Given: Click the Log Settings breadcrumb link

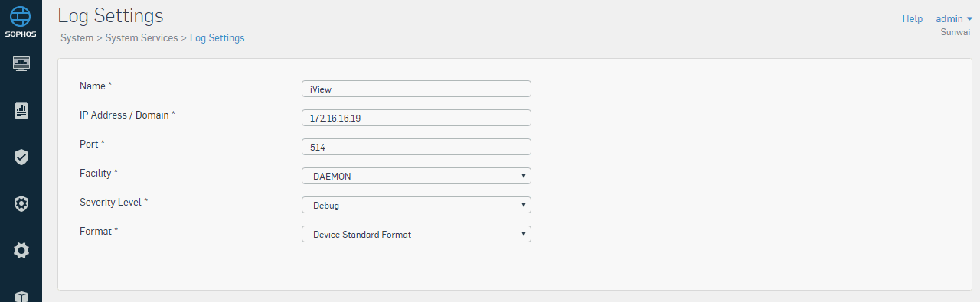Looking at the screenshot, I should click(217, 37).
